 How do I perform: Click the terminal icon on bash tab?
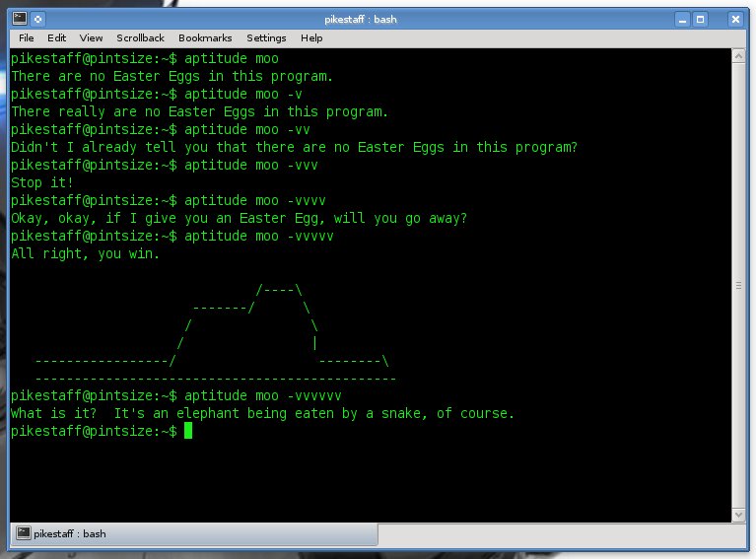click(23, 533)
